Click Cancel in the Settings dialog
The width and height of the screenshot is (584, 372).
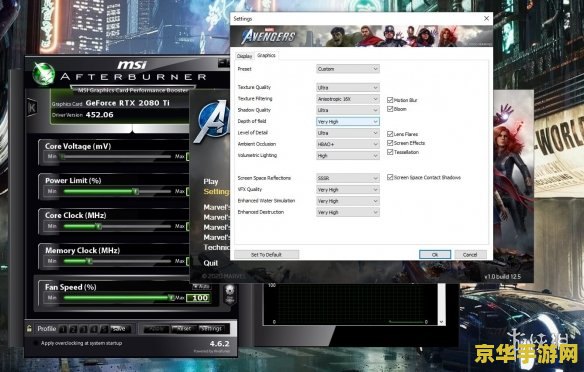470,255
